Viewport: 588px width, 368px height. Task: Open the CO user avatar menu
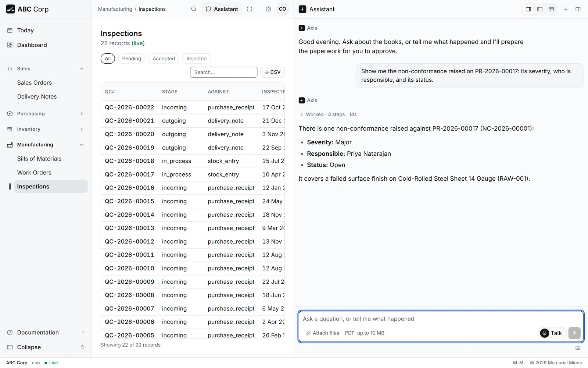282,9
